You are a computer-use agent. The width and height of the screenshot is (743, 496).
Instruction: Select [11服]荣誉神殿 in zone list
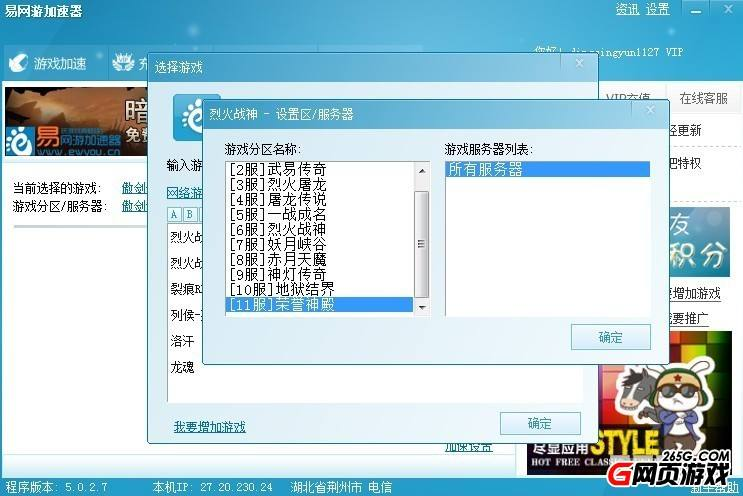click(x=319, y=304)
